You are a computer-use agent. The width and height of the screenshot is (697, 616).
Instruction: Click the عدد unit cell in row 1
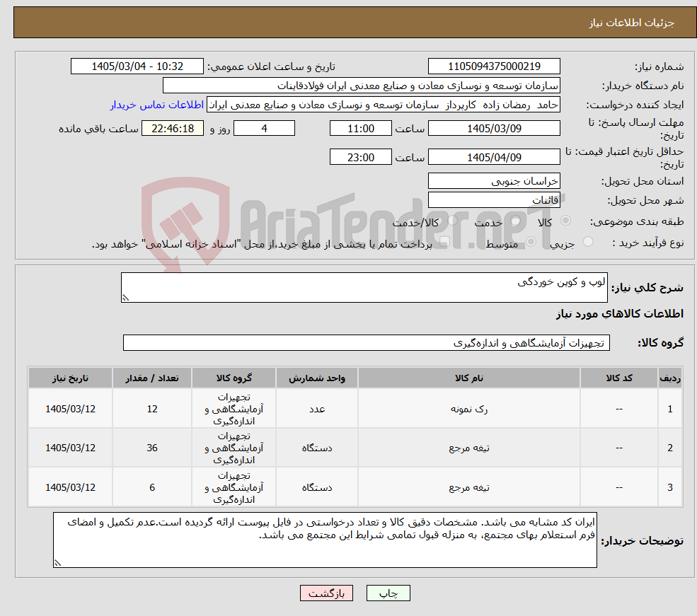tap(316, 409)
